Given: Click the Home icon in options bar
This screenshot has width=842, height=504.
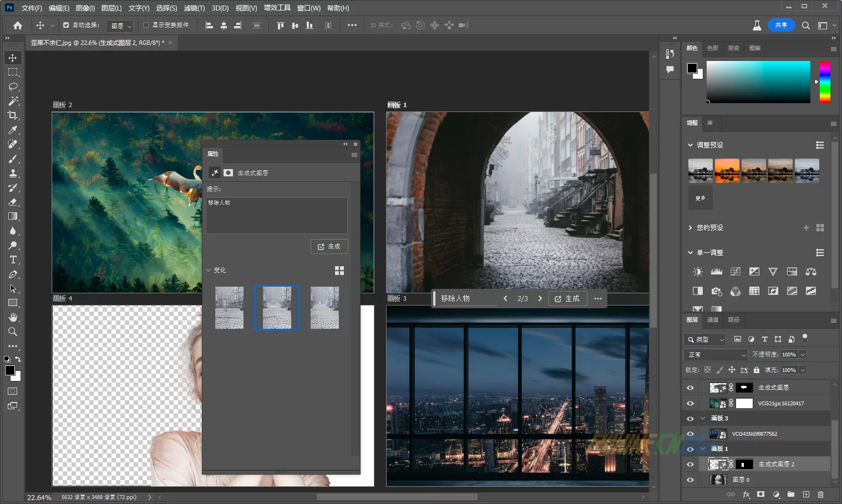Looking at the screenshot, I should click(18, 26).
